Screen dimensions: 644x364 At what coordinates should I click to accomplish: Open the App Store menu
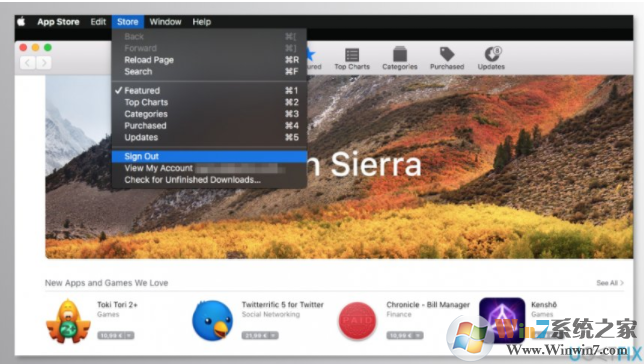point(58,22)
